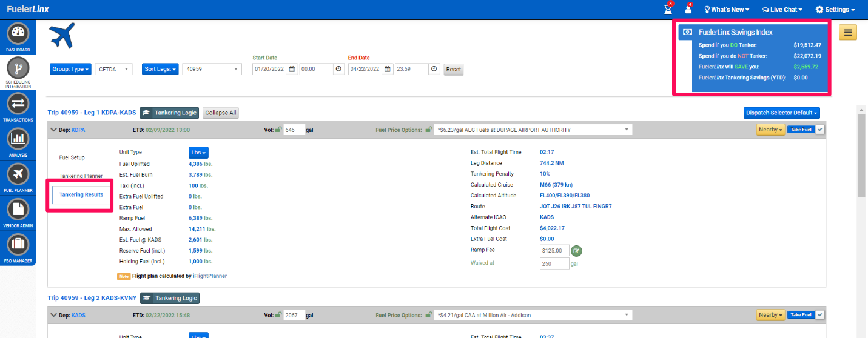
Task: Toggle fuel price lock icon for KADS
Action: pyautogui.click(x=429, y=315)
